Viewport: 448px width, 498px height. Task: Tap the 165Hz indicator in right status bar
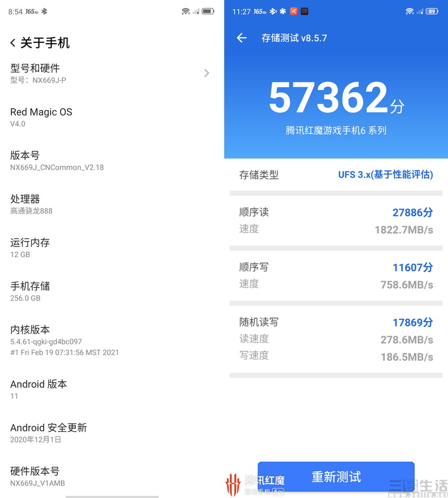point(260,11)
